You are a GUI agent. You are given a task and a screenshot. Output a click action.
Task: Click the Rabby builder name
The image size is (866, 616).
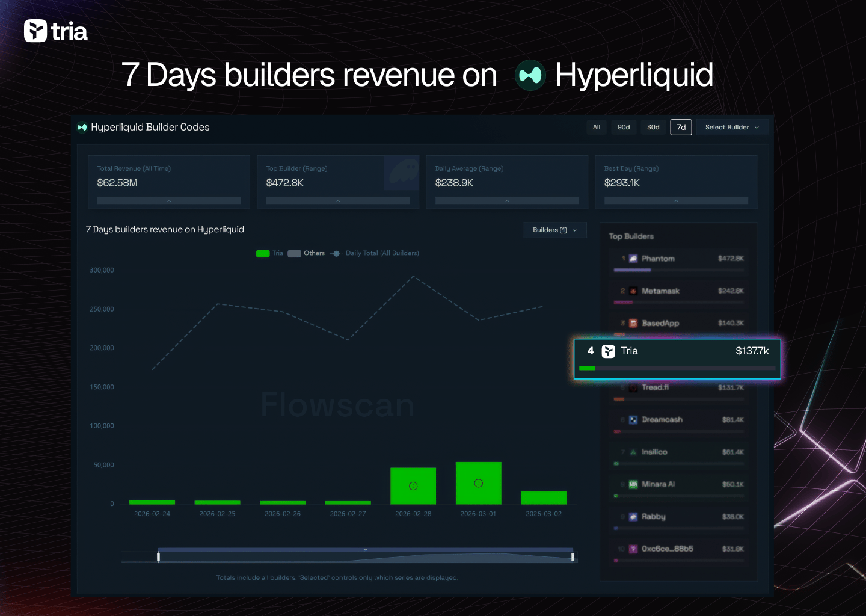point(654,517)
